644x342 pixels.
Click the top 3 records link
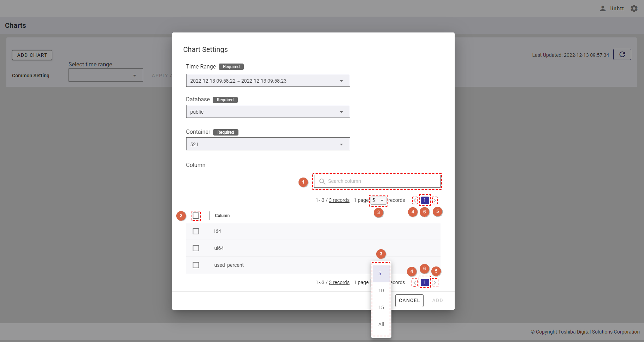point(339,200)
